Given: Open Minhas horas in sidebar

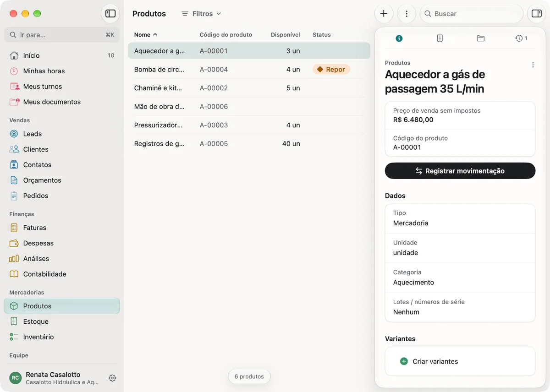Looking at the screenshot, I should coord(62,71).
